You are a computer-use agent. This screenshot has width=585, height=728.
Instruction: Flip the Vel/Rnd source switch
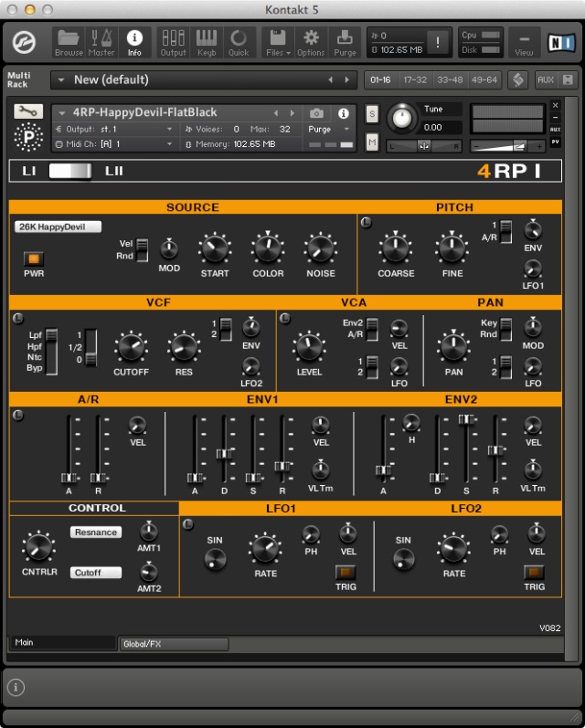pyautogui.click(x=143, y=249)
